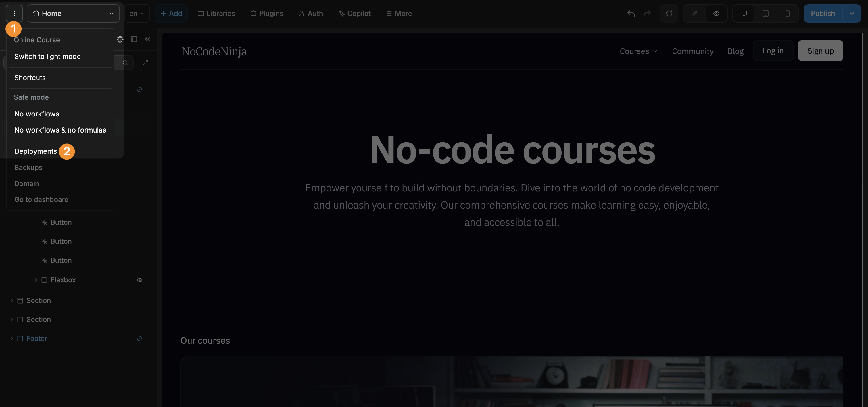Select the pencil edit mode toggle
The image size is (868, 407).
tap(694, 14)
